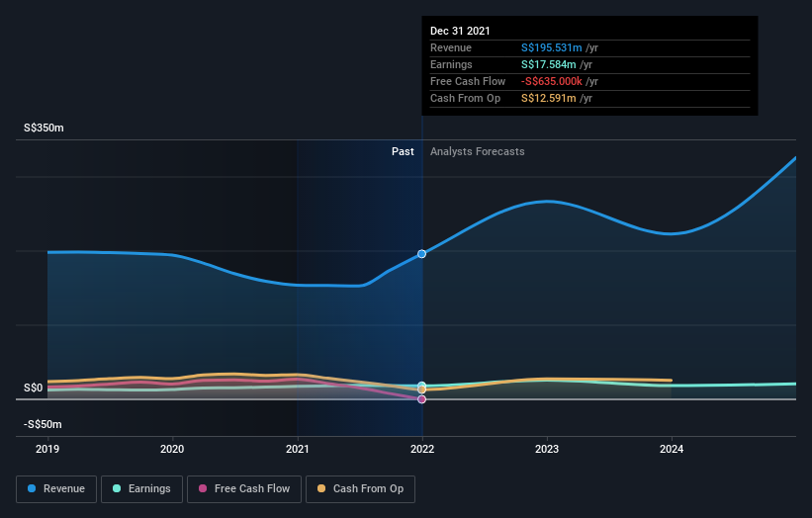Click the 2022 x-axis label

pos(422,449)
